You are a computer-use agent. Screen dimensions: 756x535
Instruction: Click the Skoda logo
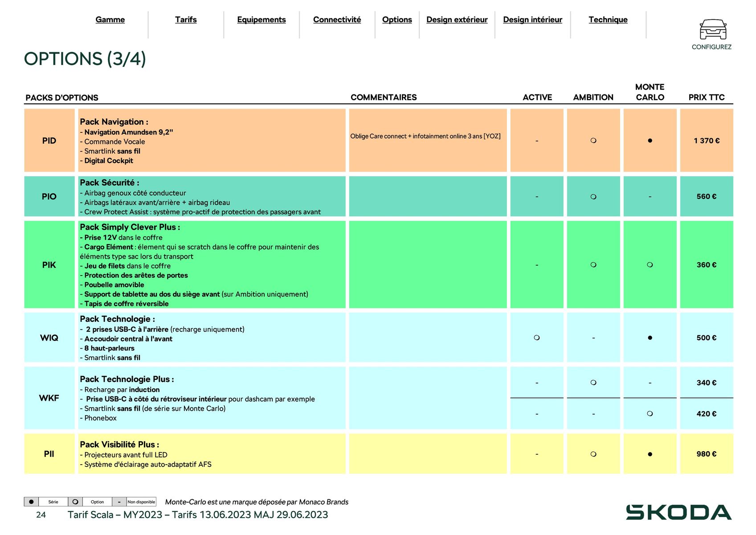point(678,512)
